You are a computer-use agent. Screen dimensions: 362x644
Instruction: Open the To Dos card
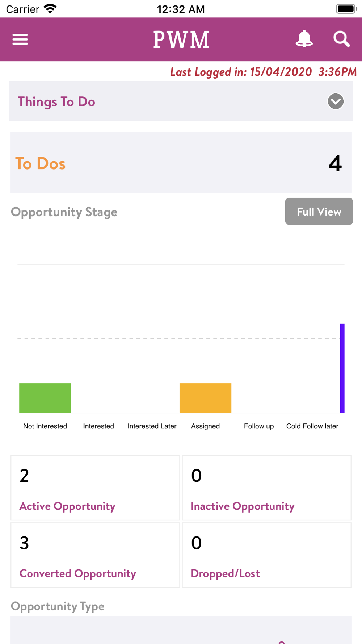click(181, 163)
